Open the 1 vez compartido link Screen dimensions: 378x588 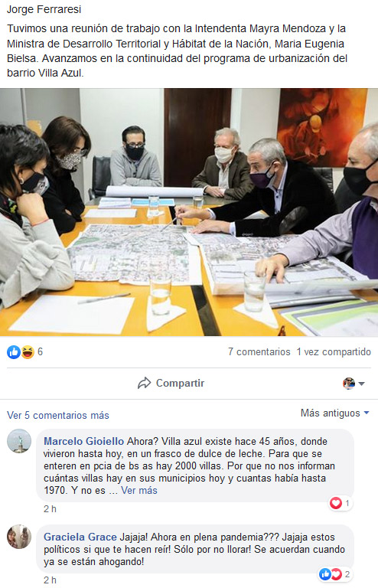334,351
